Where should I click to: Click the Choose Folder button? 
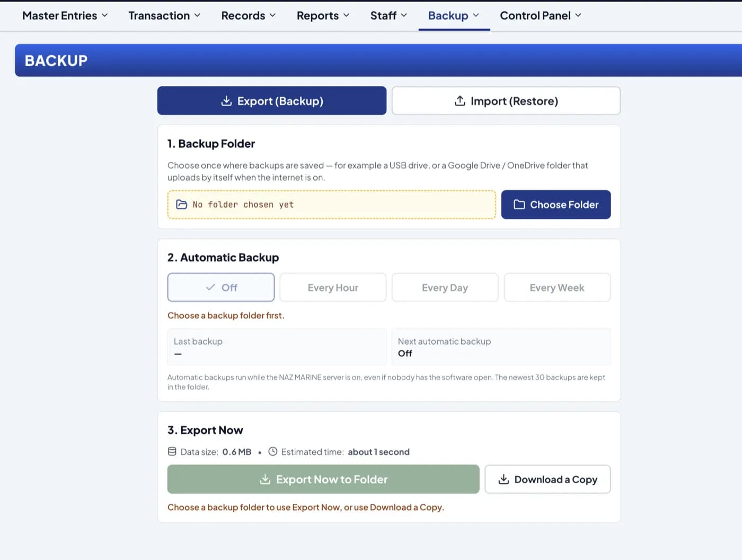pyautogui.click(x=556, y=205)
